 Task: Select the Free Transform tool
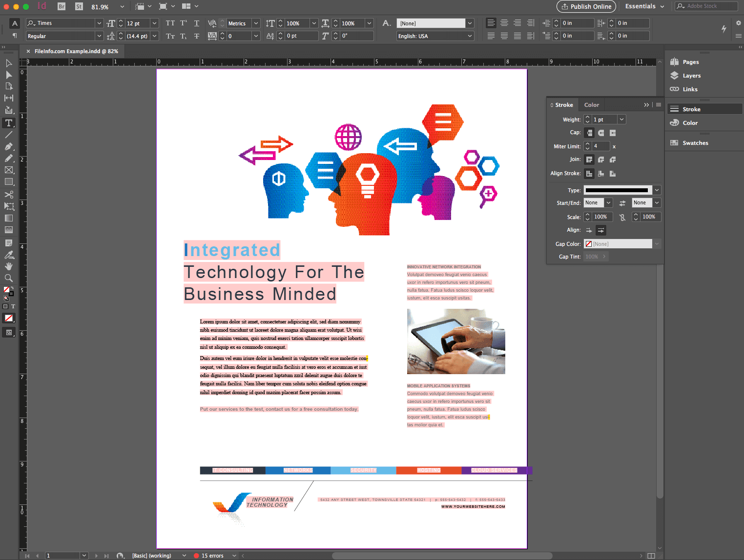coord(9,206)
